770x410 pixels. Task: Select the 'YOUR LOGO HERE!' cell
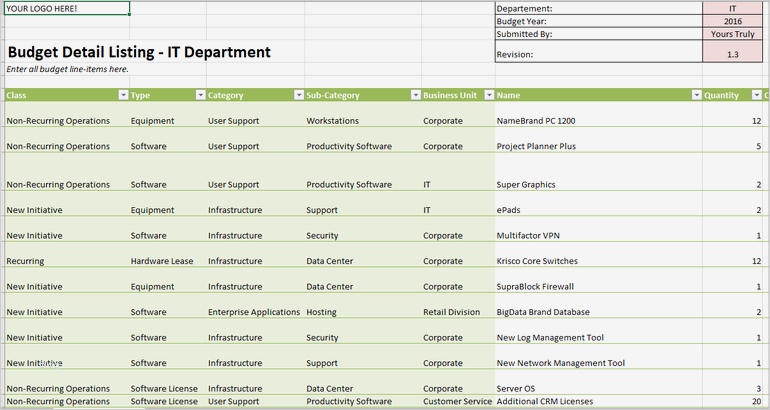[x=67, y=8]
